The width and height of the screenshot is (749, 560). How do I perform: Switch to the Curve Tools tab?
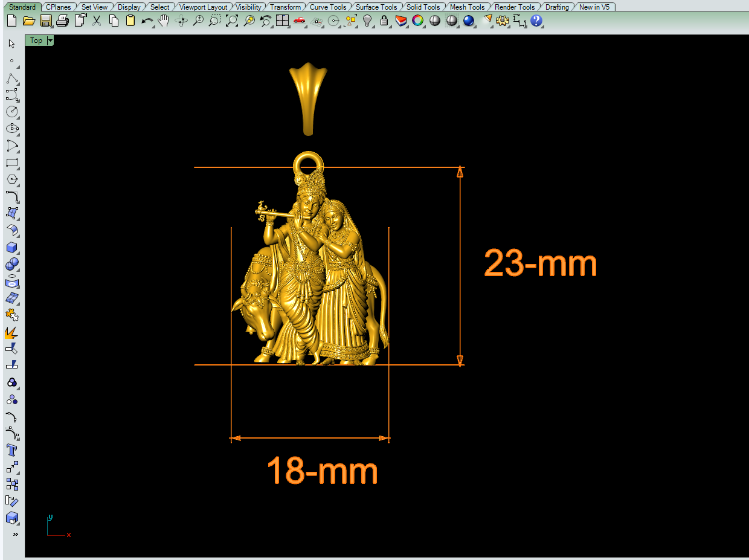pyautogui.click(x=328, y=7)
